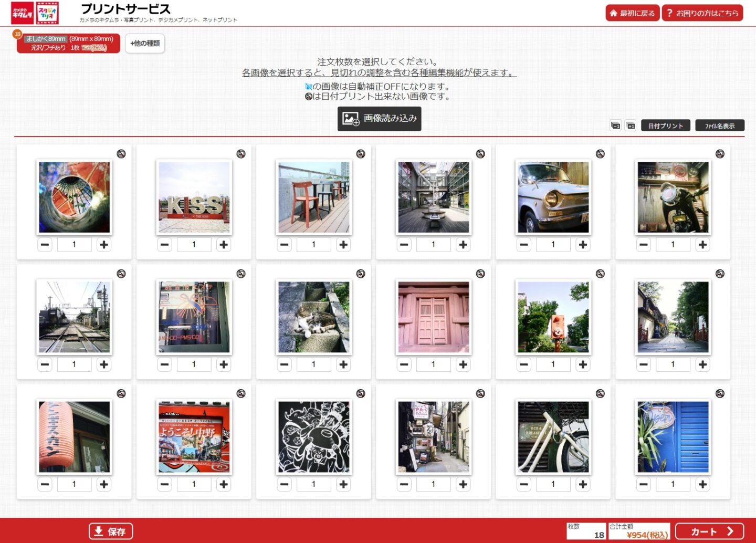This screenshot has width=756, height=543.
Task: Proceed to cart with カート button
Action: point(709,531)
